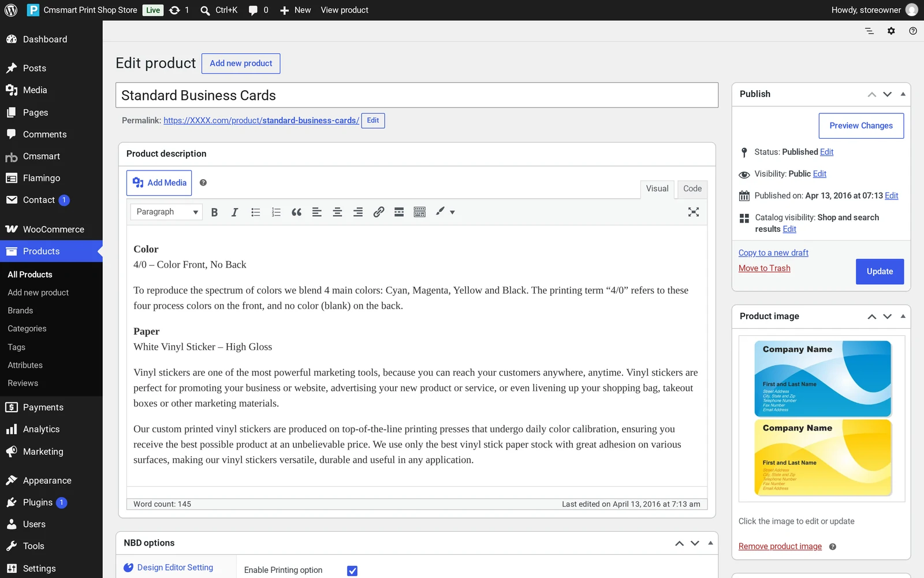Image resolution: width=924 pixels, height=578 pixels.
Task: Collapse the Product image panel
Action: [903, 316]
